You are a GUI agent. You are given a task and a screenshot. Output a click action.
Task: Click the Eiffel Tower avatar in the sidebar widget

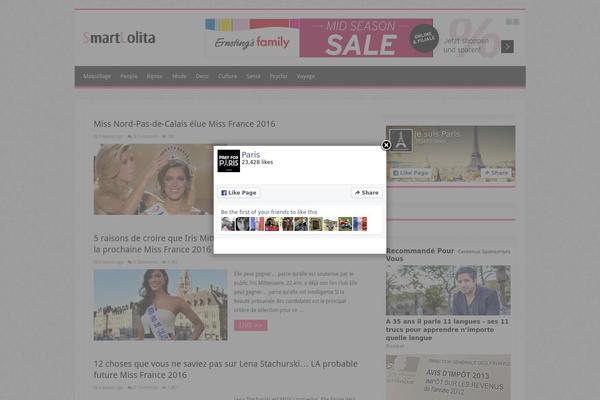(x=401, y=140)
